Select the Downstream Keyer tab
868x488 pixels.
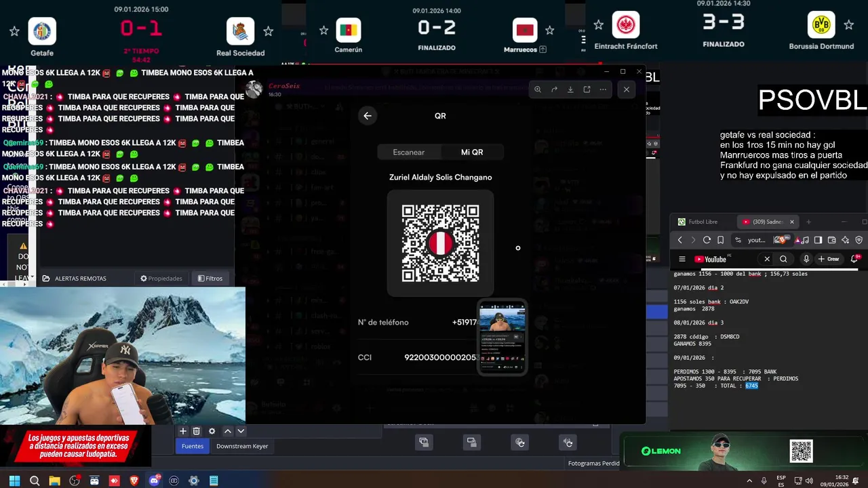(242, 446)
